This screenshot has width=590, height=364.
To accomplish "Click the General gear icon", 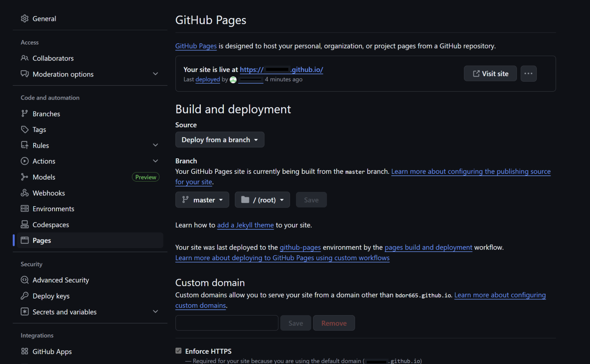I will pos(25,19).
